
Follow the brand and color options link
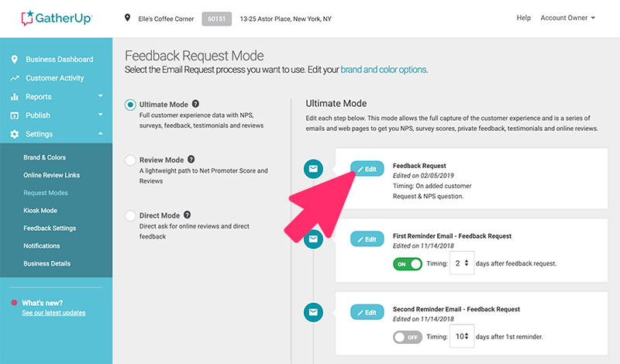coord(383,70)
